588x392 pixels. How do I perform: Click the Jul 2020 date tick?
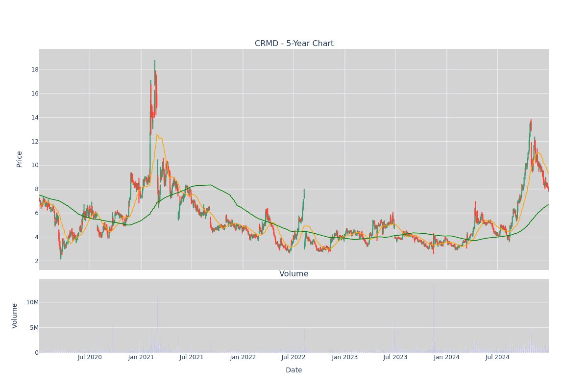pyautogui.click(x=90, y=357)
